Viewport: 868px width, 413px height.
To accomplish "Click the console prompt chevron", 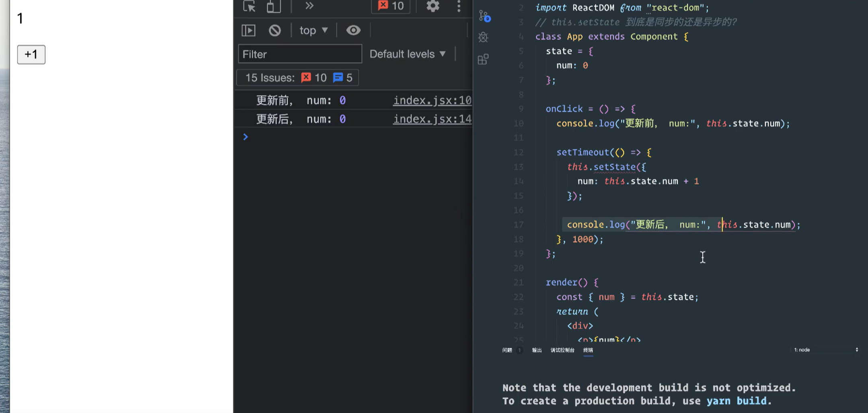I will click(x=245, y=137).
